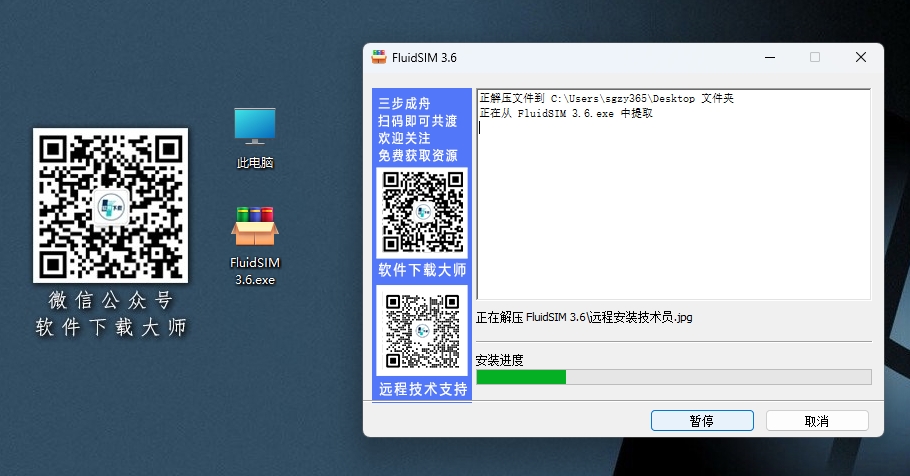Click the large WeChat QR code on desktop
The width and height of the screenshot is (910, 476).
tap(110, 206)
